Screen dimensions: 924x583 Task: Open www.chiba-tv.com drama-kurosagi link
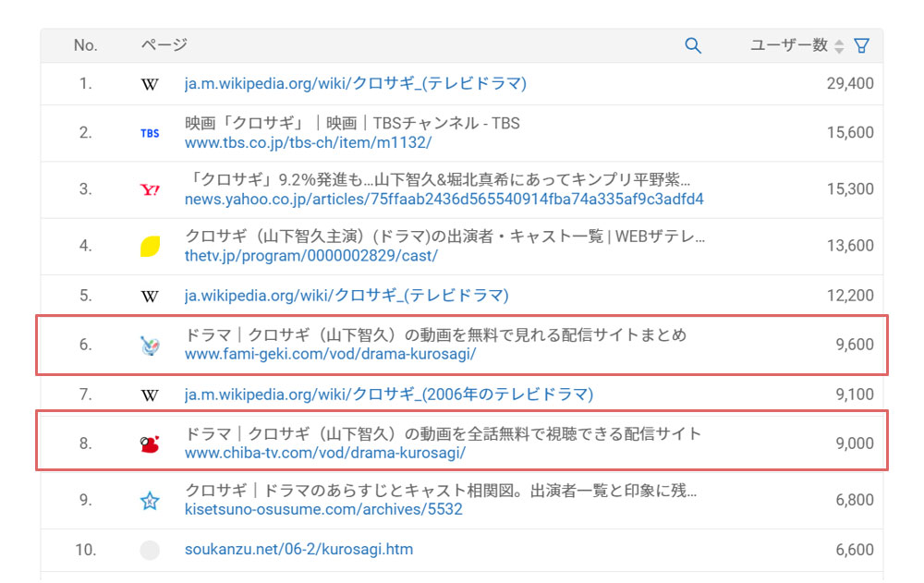[x=324, y=454]
